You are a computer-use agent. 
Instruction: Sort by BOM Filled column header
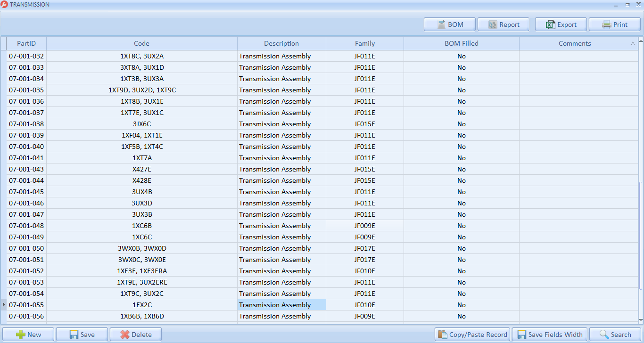coord(462,43)
